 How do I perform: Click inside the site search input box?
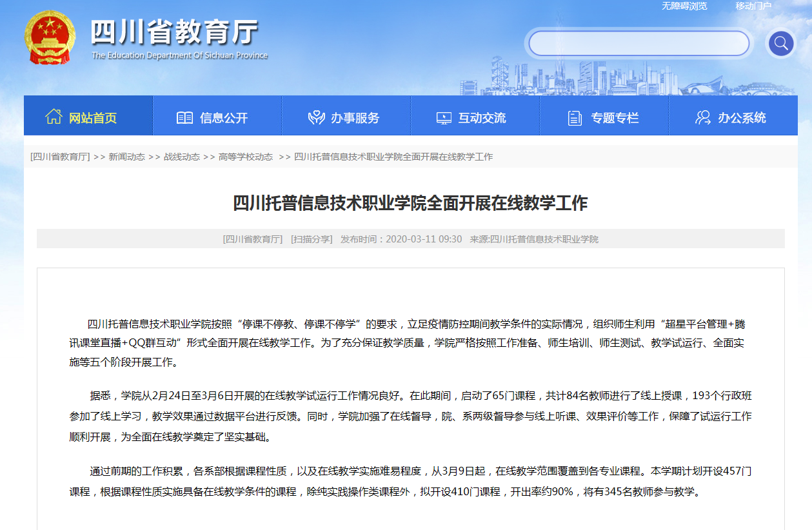(x=639, y=44)
